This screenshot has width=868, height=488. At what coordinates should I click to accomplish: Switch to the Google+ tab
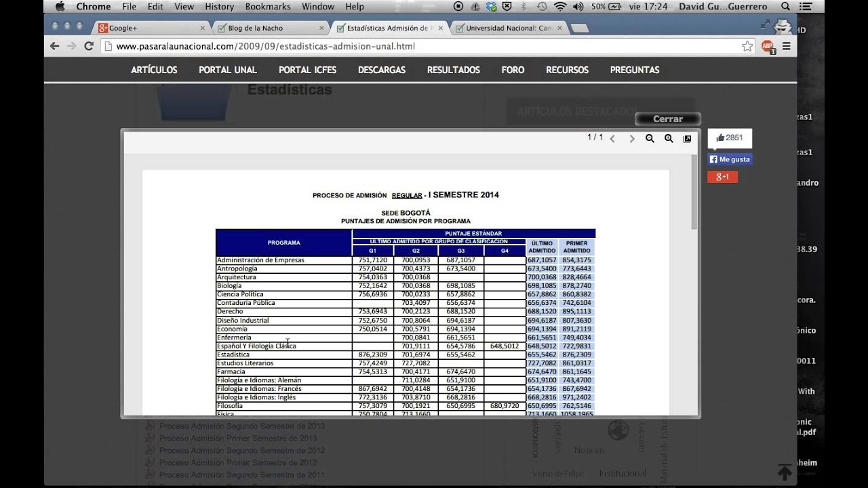tap(151, 28)
